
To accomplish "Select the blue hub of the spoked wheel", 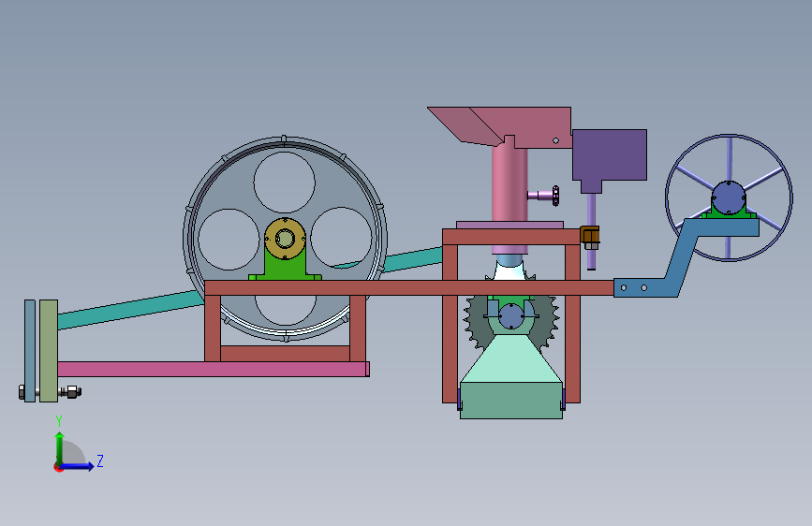I will pyautogui.click(x=729, y=197).
